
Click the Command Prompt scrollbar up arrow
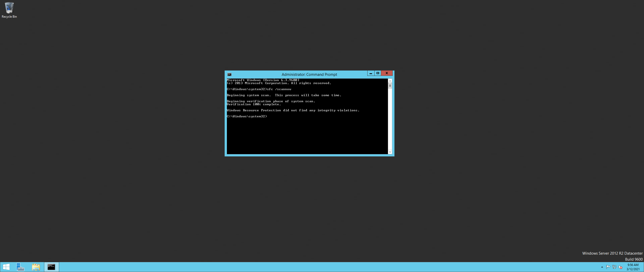390,81
